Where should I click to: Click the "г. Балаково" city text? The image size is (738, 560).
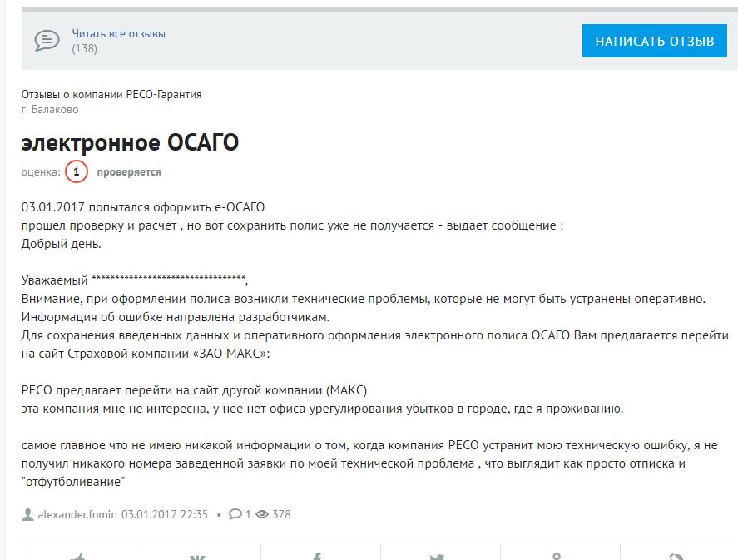(x=50, y=110)
